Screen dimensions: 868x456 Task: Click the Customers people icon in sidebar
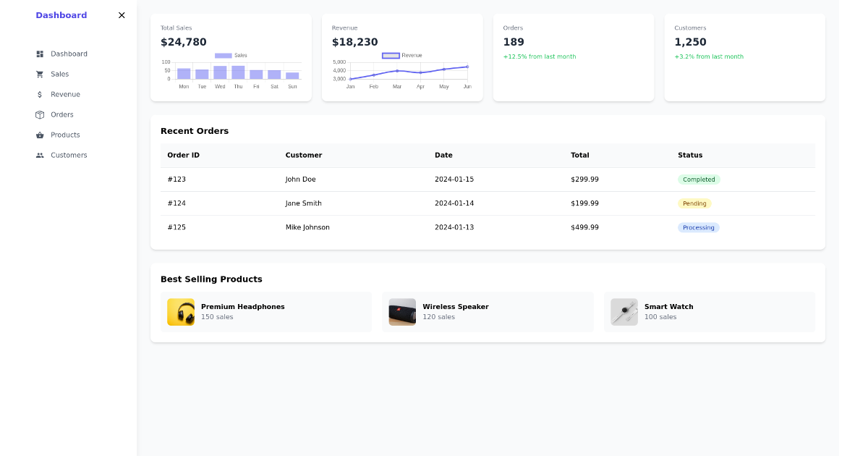click(40, 155)
